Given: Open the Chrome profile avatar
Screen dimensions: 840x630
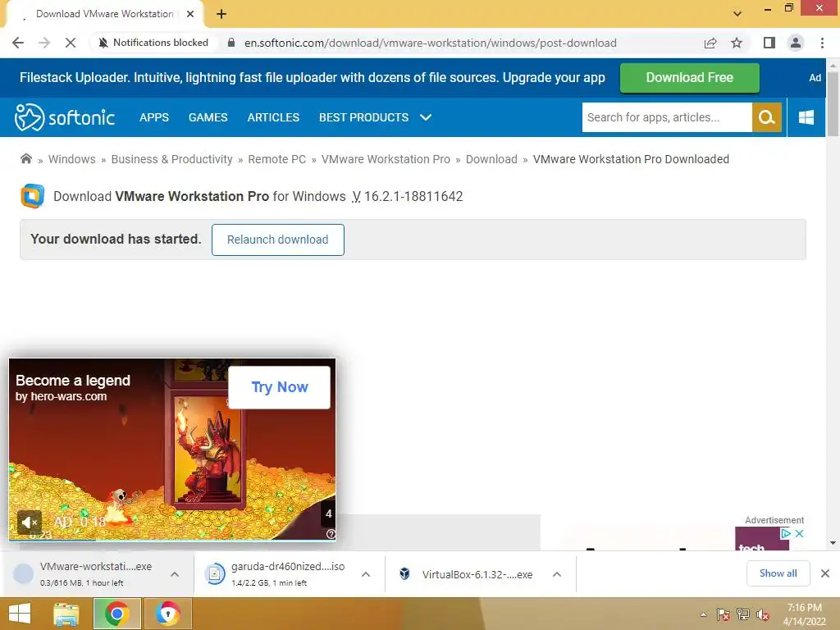Looking at the screenshot, I should click(796, 43).
